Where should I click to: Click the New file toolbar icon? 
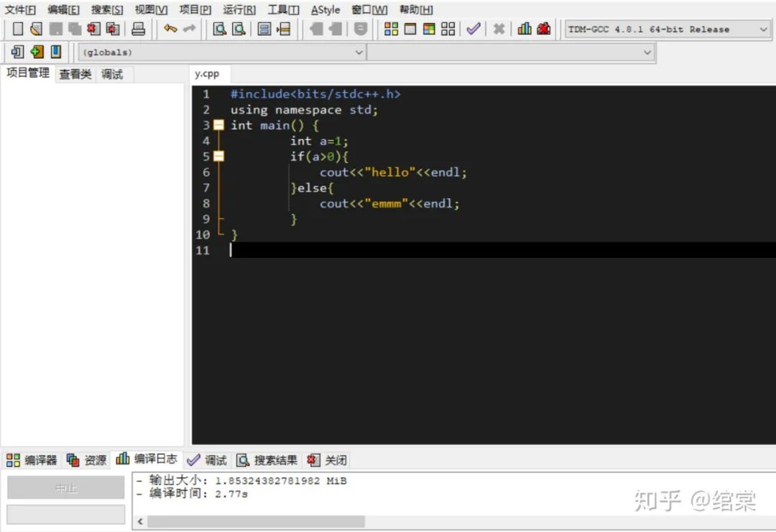pyautogui.click(x=18, y=29)
